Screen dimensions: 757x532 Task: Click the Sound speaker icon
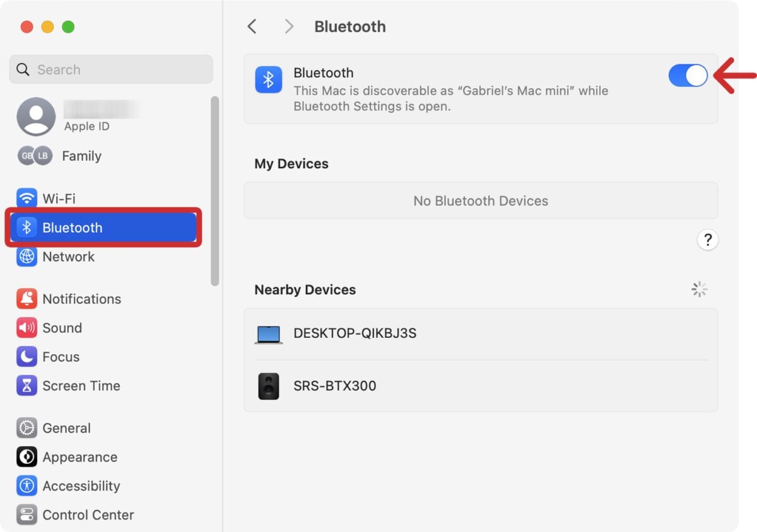coord(26,328)
